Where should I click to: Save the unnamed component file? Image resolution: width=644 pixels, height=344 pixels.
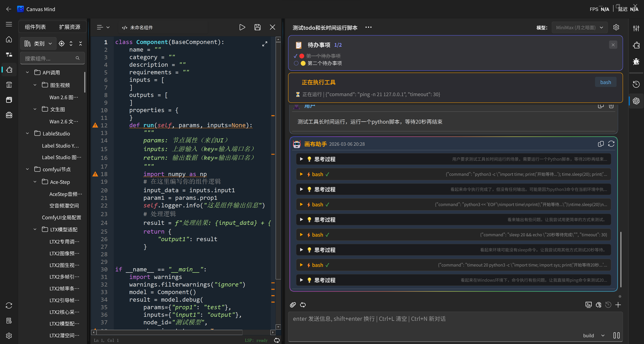point(257,27)
